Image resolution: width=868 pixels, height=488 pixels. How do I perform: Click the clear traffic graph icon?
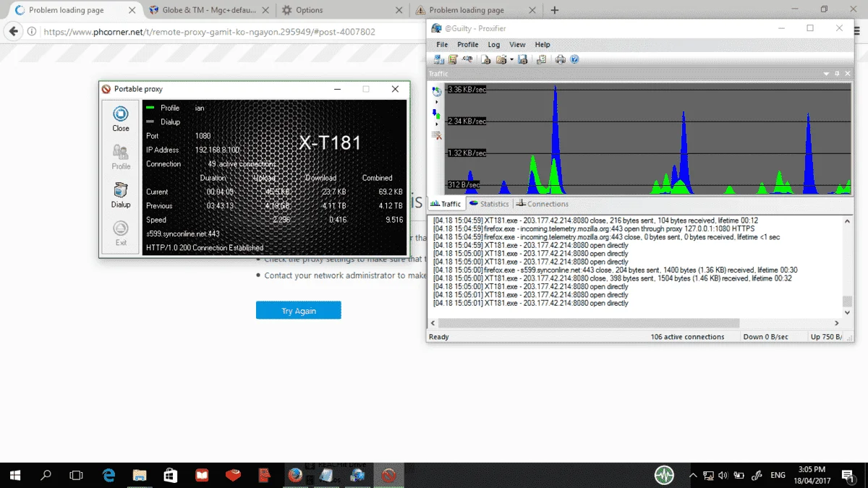437,135
